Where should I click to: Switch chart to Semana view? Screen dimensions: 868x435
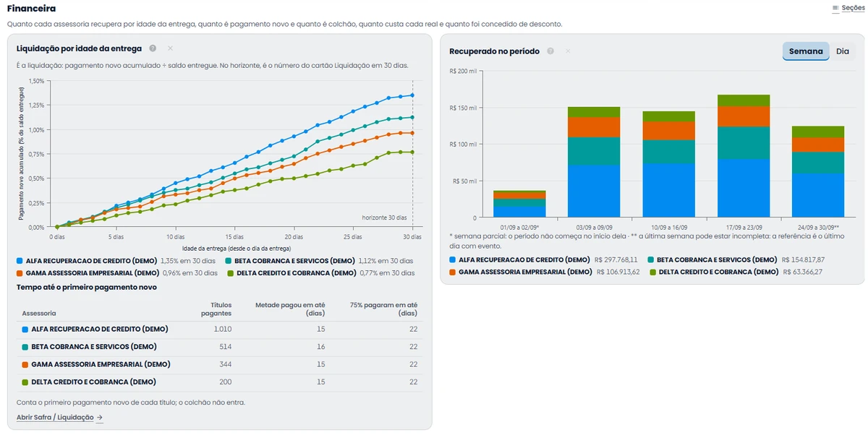[806, 51]
